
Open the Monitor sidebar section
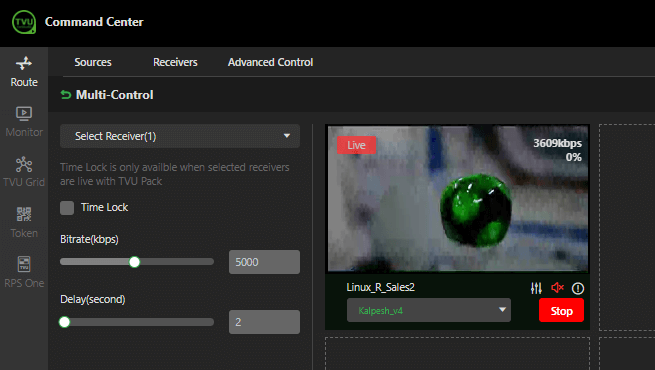pos(24,122)
